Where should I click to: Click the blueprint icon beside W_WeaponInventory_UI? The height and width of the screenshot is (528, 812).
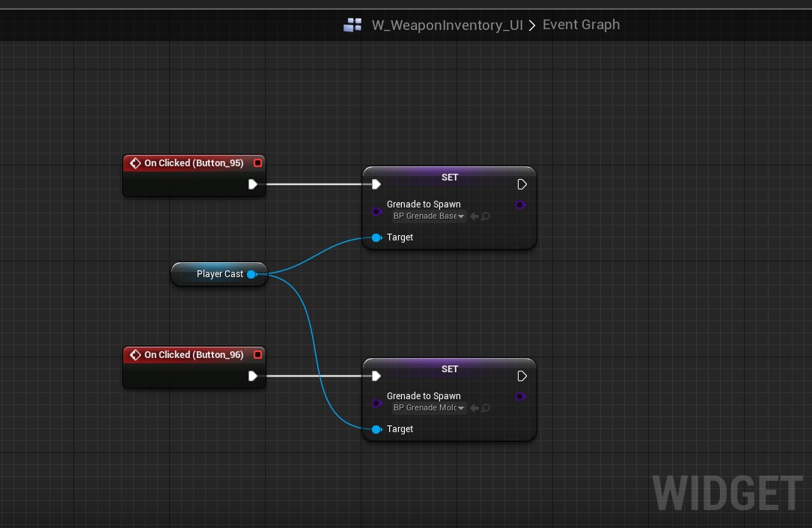(352, 25)
